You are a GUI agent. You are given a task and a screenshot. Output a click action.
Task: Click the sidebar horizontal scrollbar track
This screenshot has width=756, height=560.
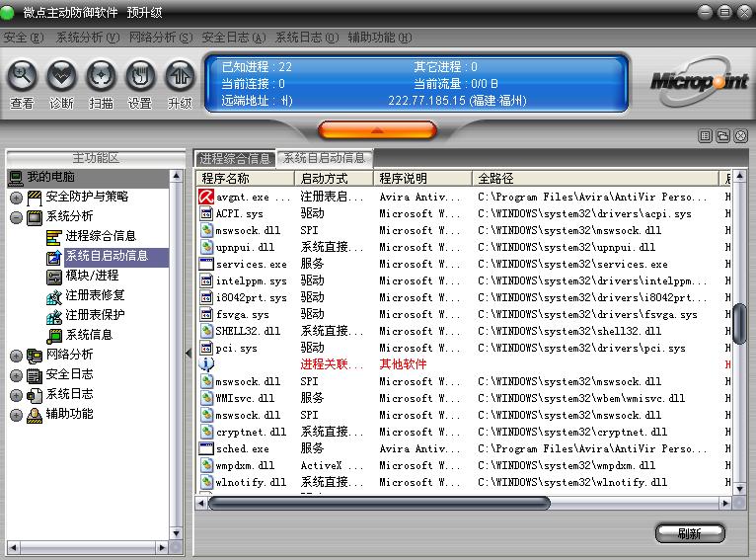pos(88,547)
